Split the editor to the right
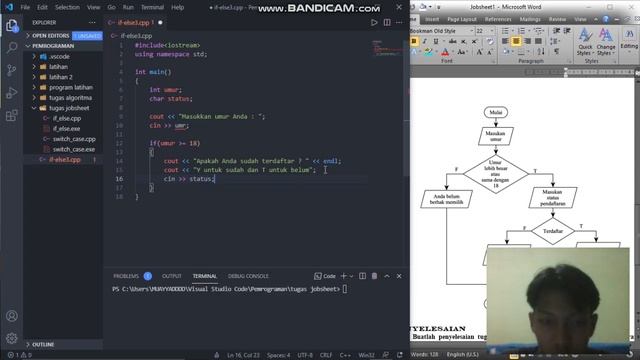 387,22
